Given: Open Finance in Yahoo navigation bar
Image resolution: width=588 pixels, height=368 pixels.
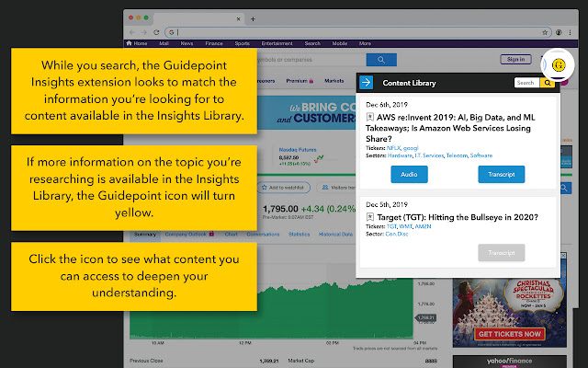Looking at the screenshot, I should click(214, 43).
